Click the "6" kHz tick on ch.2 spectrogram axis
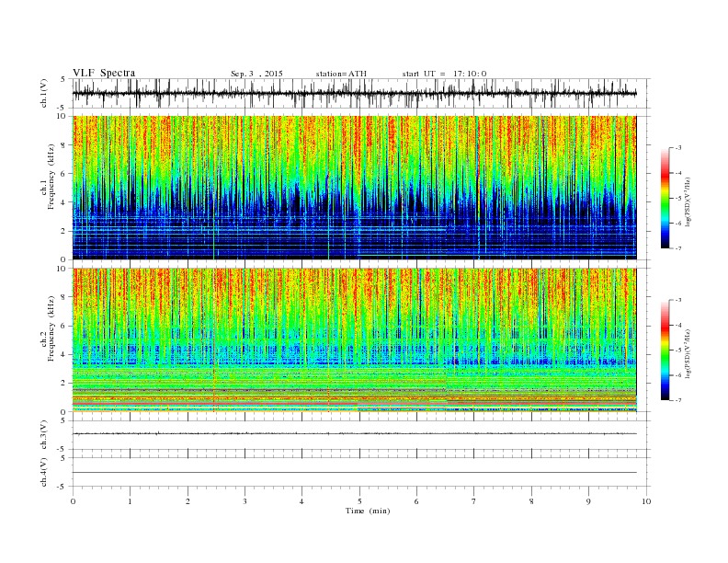 (x=64, y=326)
